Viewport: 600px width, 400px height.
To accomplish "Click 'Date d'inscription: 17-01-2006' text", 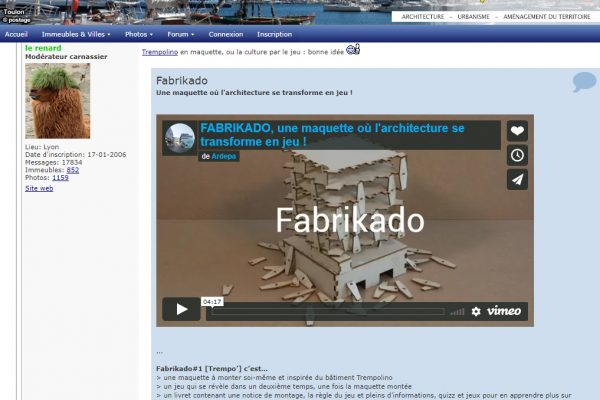I will click(x=76, y=155).
